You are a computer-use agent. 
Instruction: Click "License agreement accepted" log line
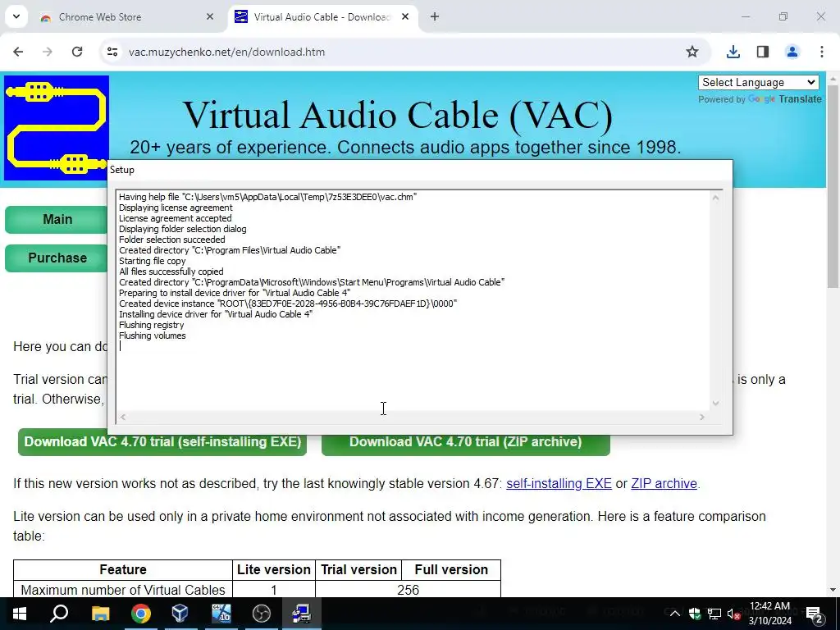point(176,218)
